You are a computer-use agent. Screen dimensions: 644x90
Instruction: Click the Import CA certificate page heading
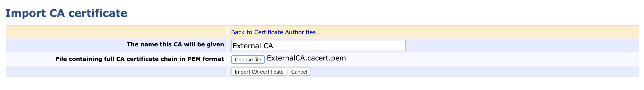[66, 13]
